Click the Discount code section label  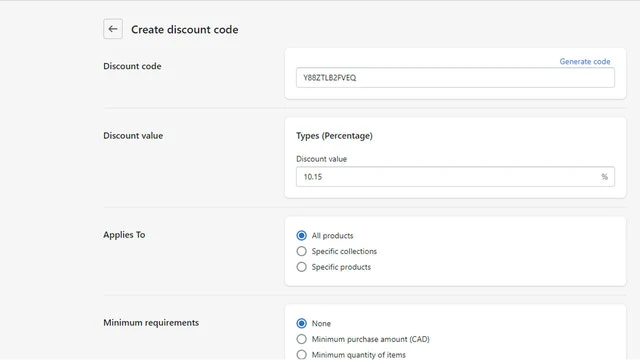132,66
